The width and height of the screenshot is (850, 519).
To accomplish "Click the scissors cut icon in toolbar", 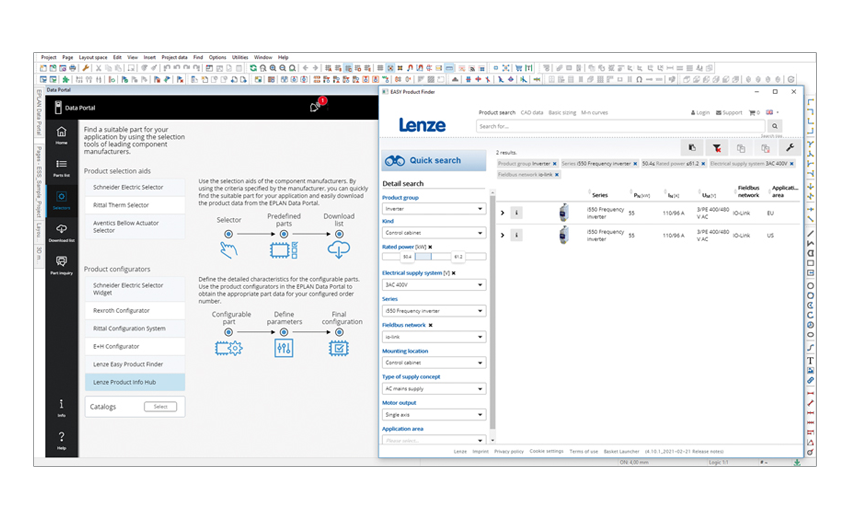I will click(99, 68).
